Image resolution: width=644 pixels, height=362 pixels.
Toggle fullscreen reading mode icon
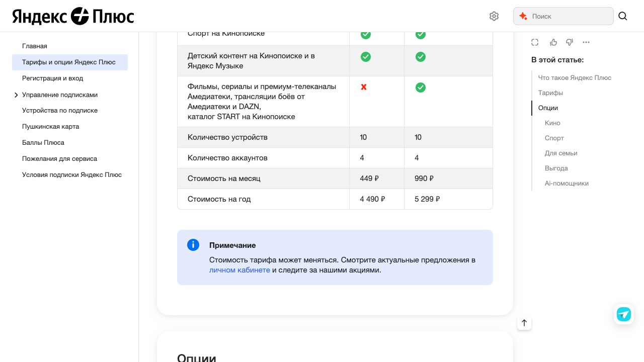click(x=535, y=42)
